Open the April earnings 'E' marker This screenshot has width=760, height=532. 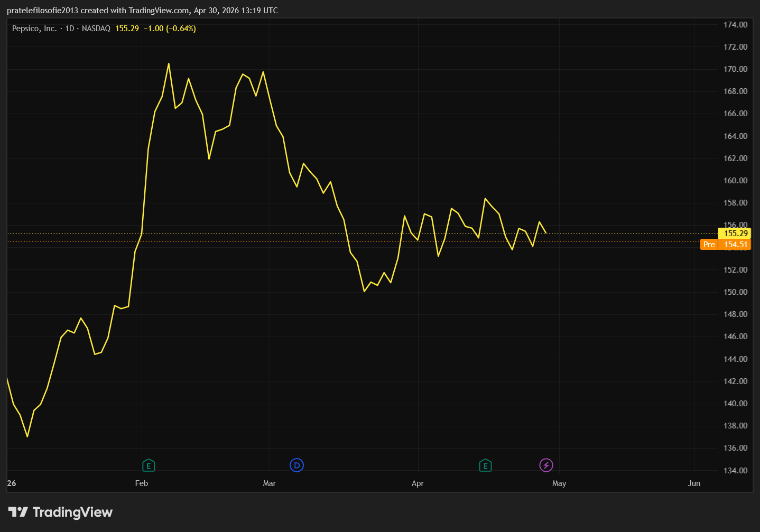tap(485, 465)
